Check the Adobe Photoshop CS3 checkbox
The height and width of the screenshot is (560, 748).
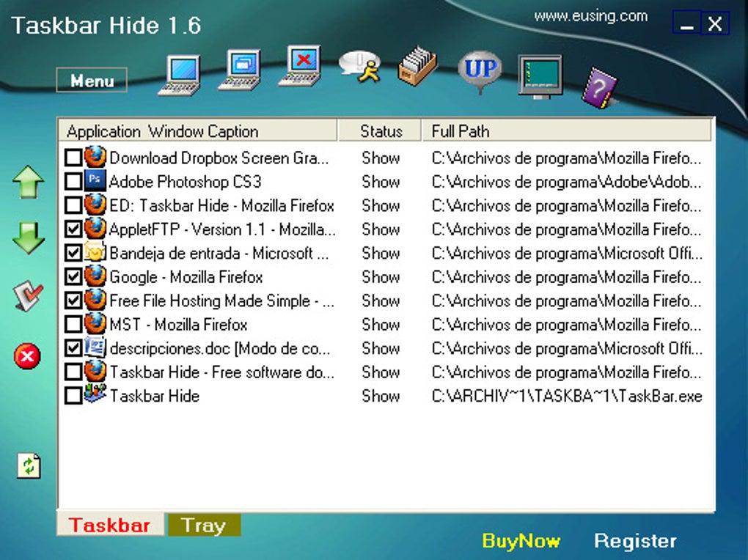click(73, 181)
